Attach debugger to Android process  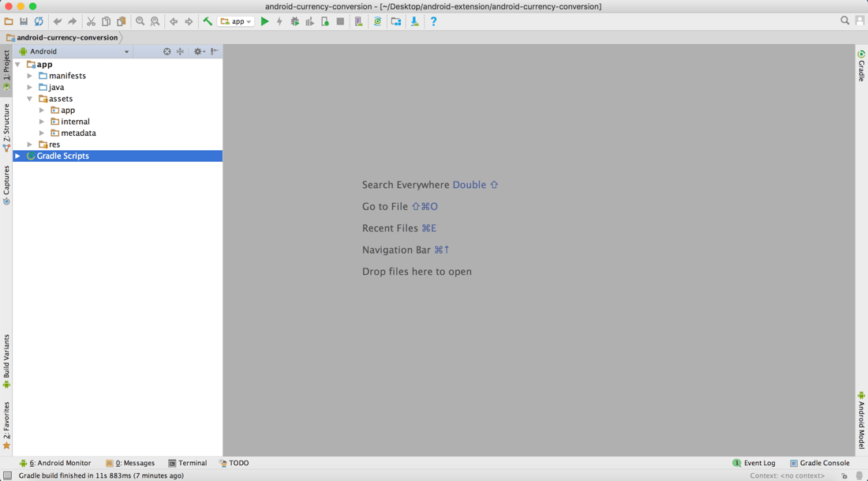point(325,21)
